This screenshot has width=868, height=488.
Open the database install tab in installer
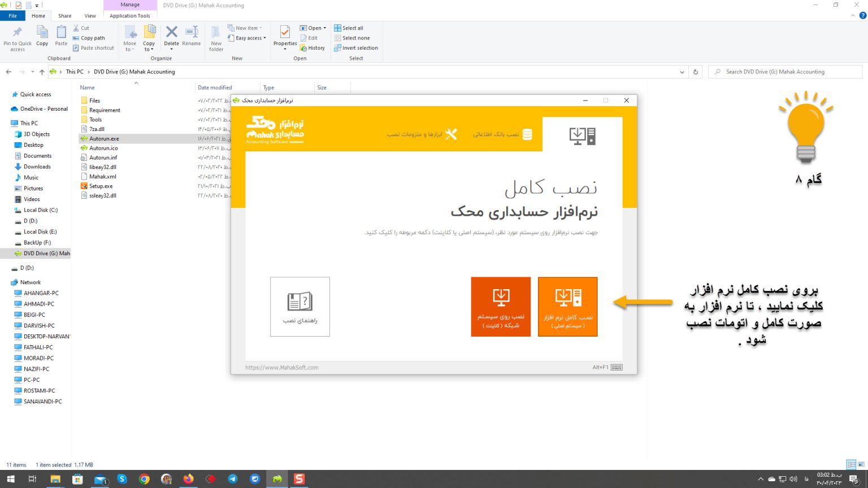click(502, 134)
